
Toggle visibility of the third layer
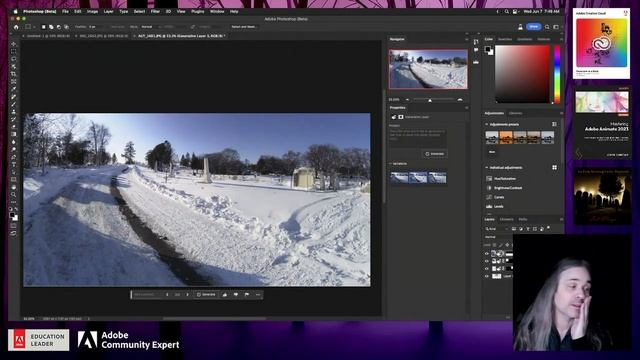(x=487, y=269)
